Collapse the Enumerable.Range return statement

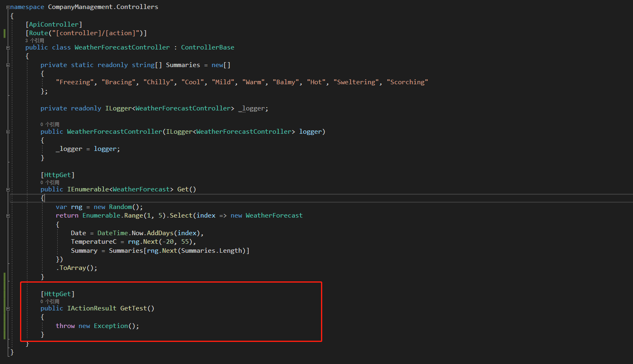[8, 216]
